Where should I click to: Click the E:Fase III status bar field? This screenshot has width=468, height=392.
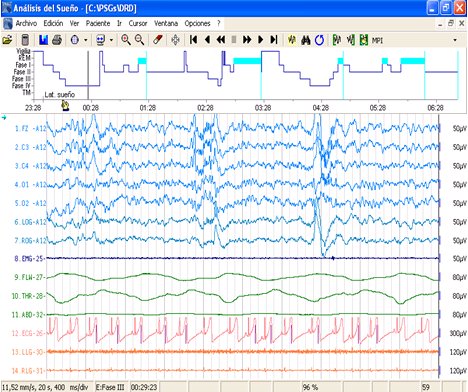(x=110, y=387)
